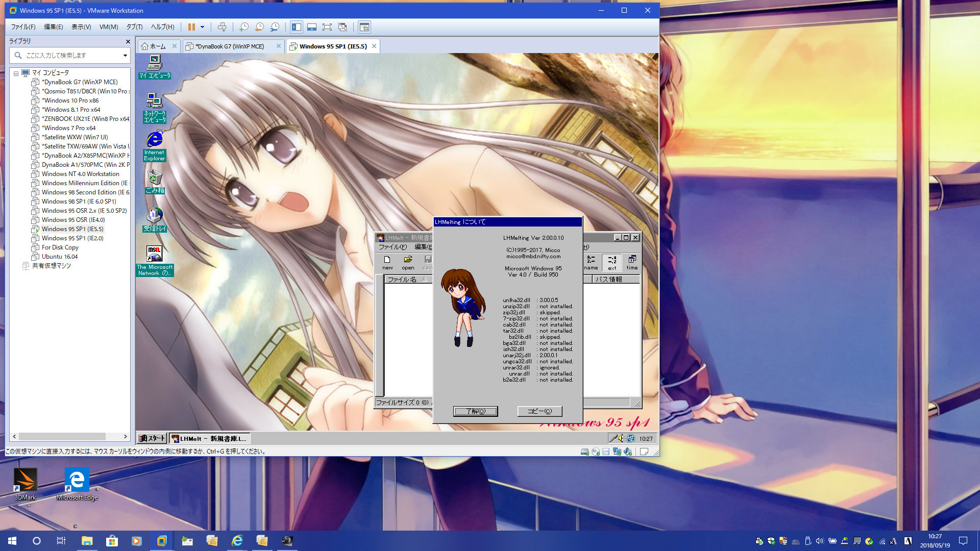This screenshot has height=551, width=980.
Task: Collapse the マイ コンピュータ tree node
Action: pyautogui.click(x=16, y=73)
